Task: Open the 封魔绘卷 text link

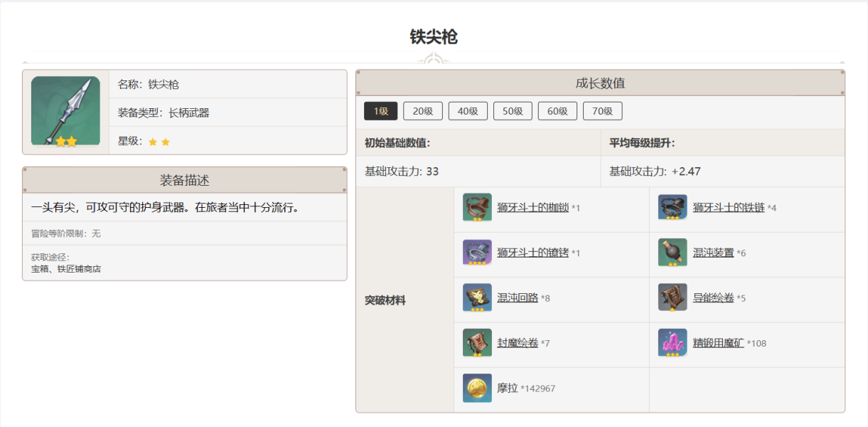Action: (518, 343)
